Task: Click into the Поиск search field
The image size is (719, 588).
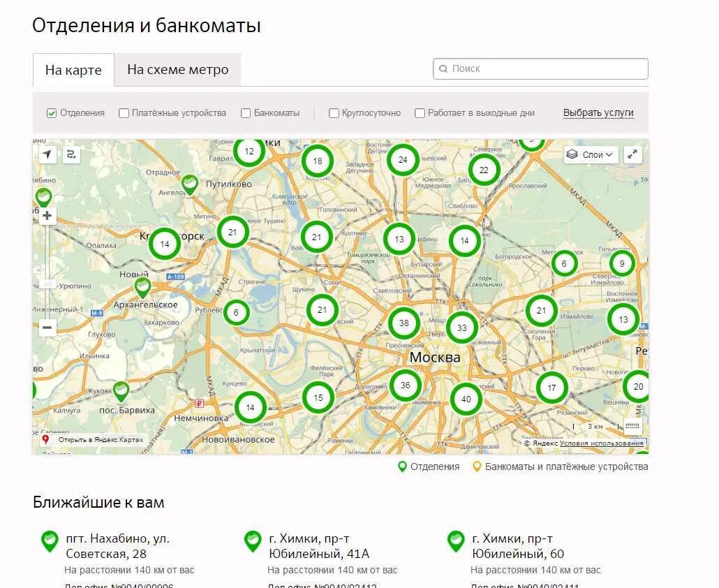Action: pos(540,69)
